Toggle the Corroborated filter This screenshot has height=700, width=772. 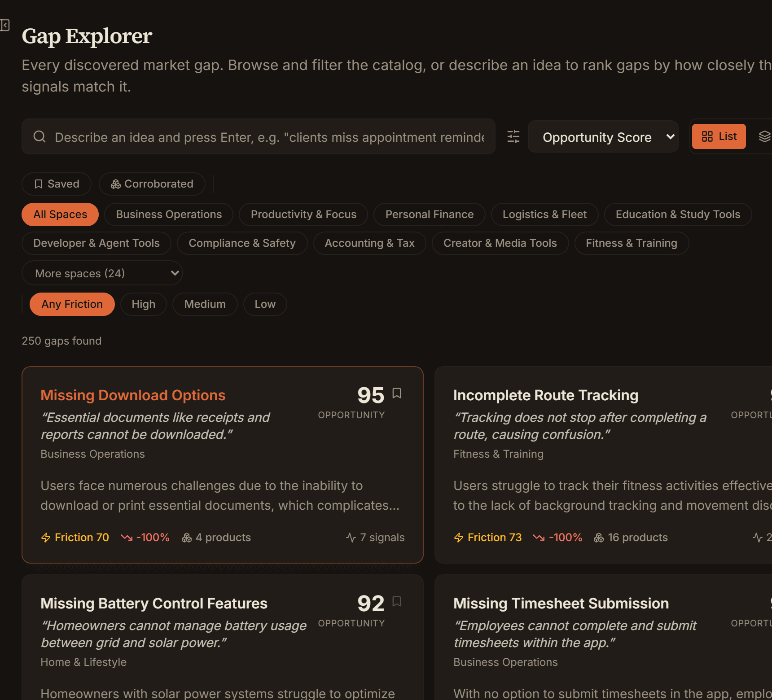coord(152,184)
